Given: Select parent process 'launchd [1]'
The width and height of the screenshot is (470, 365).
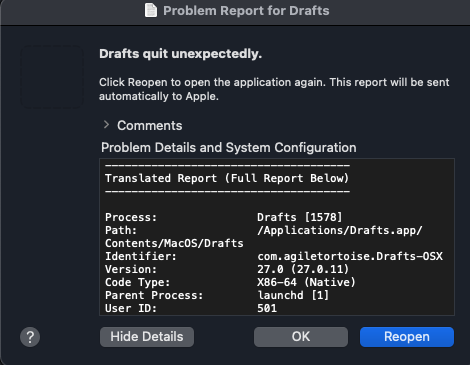Looking at the screenshot, I should pos(293,295).
